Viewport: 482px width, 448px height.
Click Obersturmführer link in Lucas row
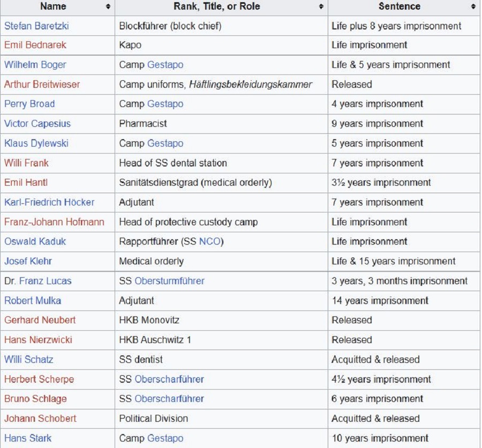[x=169, y=281]
